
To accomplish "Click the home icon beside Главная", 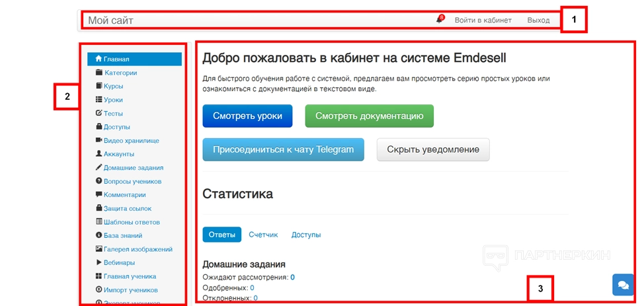I will [99, 59].
